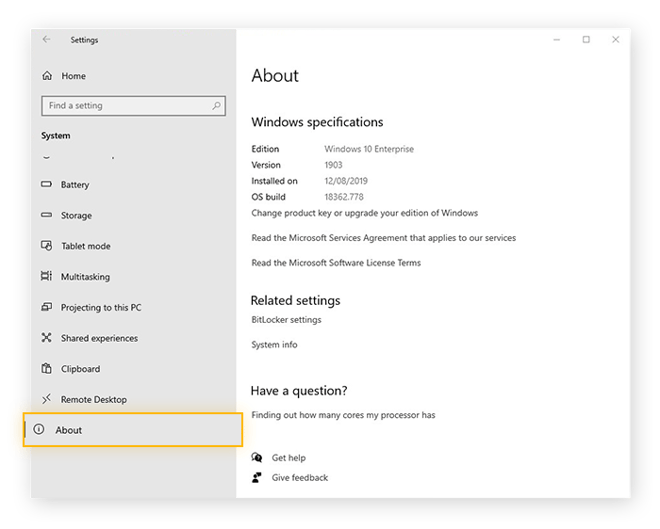Click the Clipboard icon

(46, 368)
